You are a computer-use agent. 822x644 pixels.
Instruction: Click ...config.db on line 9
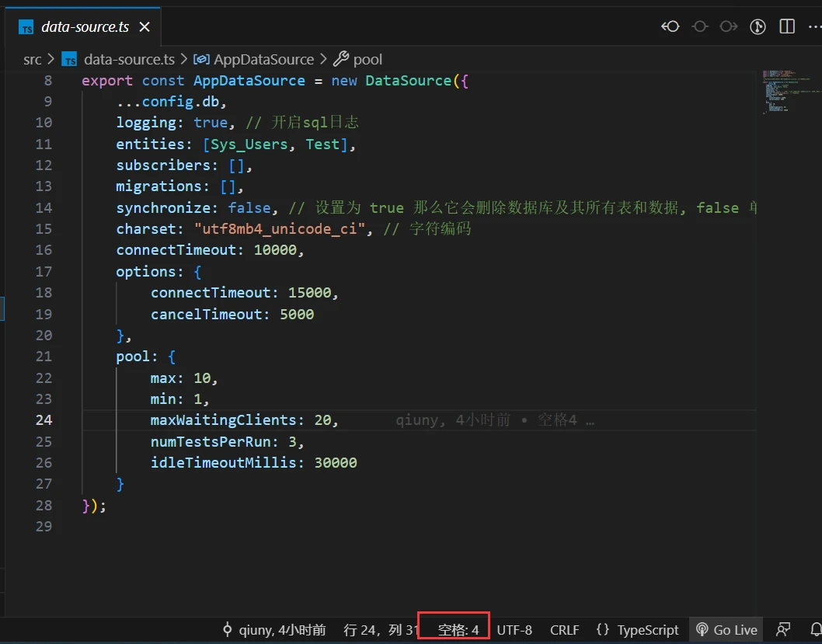168,102
